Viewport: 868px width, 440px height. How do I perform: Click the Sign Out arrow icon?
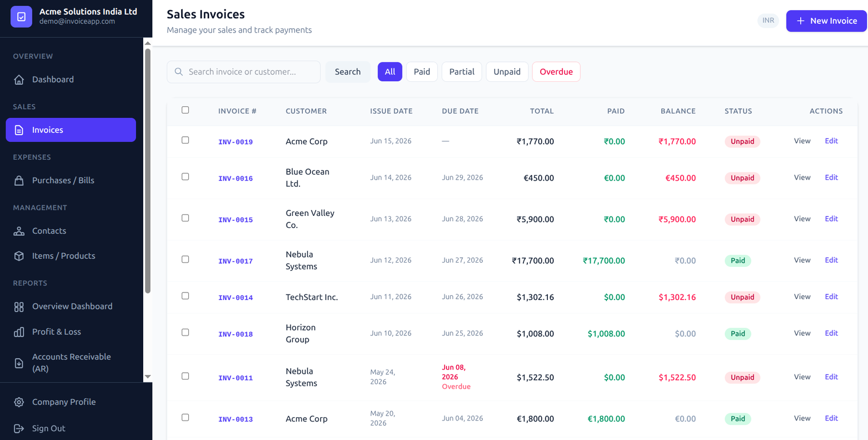point(19,429)
